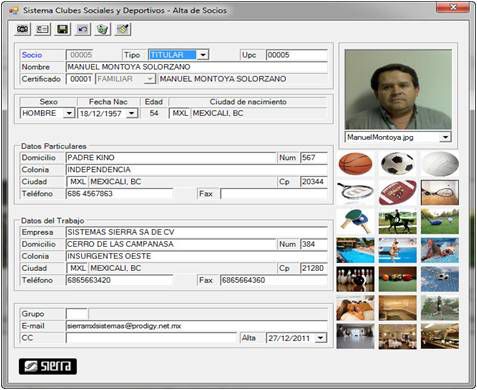477x390 pixels.
Task: Click the blue Socio link label
Action: coord(32,55)
